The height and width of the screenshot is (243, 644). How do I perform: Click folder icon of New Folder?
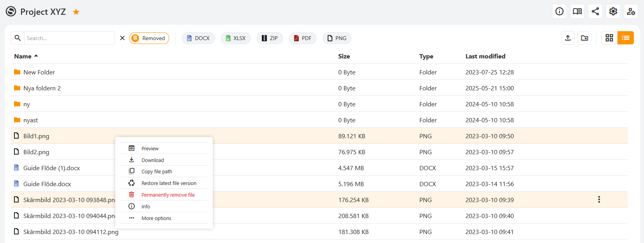click(x=17, y=72)
